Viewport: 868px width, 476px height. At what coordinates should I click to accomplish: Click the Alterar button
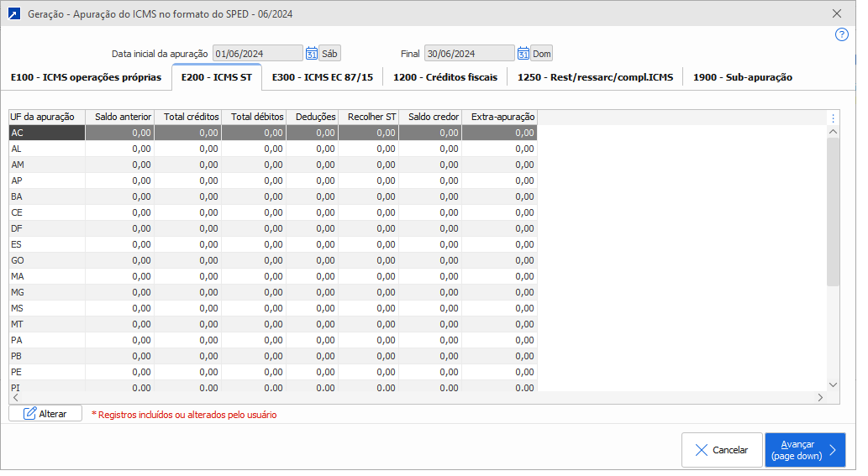(x=45, y=414)
